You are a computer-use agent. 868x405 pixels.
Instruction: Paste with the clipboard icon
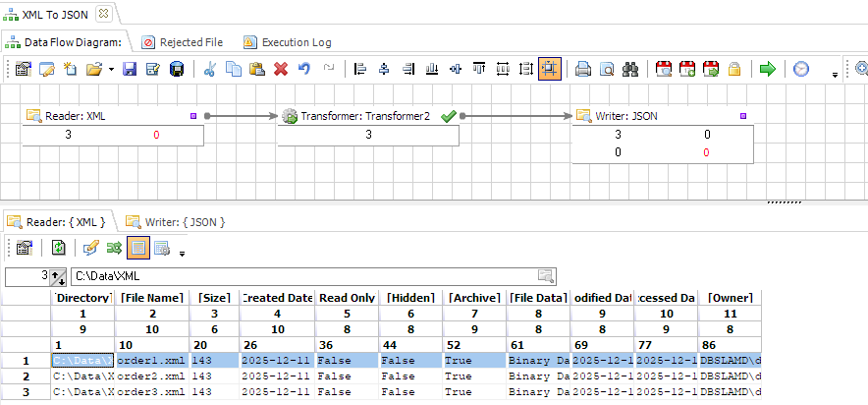pyautogui.click(x=257, y=69)
